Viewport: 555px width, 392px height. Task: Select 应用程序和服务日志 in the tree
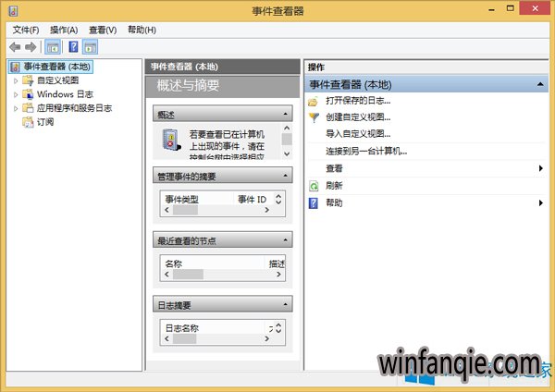[74, 108]
